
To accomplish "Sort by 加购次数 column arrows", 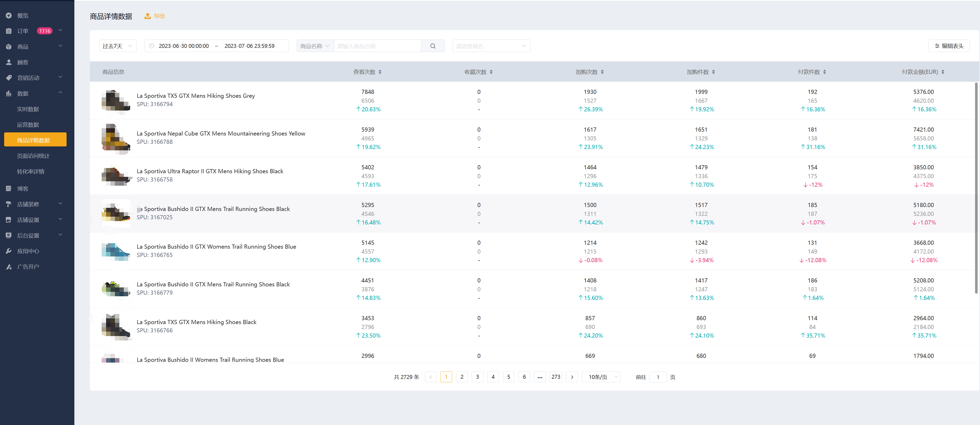I will click(x=602, y=72).
